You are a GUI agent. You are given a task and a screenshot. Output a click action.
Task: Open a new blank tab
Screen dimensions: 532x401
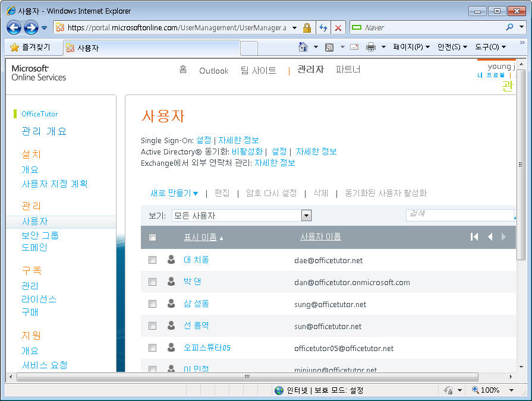[x=249, y=48]
